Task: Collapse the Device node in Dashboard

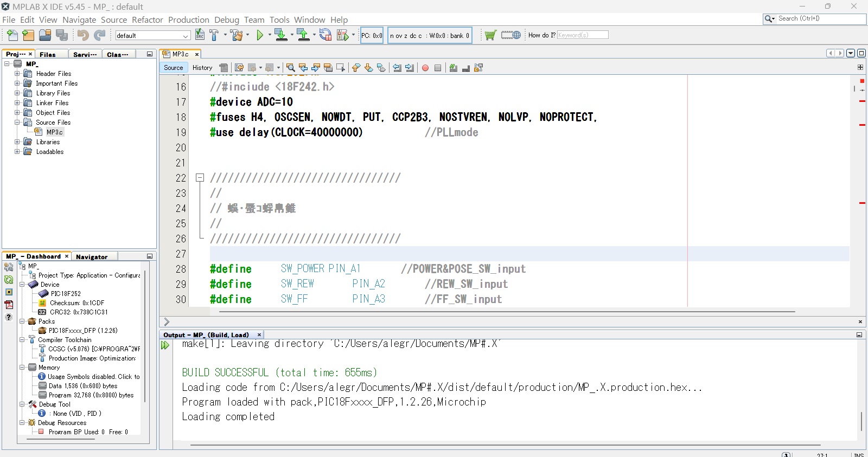Action: click(x=22, y=285)
